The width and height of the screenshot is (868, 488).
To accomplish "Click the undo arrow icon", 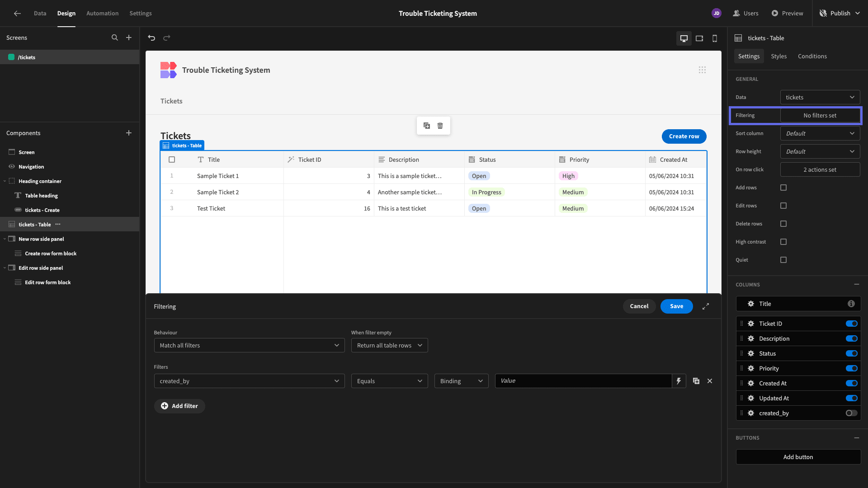I will (x=151, y=38).
